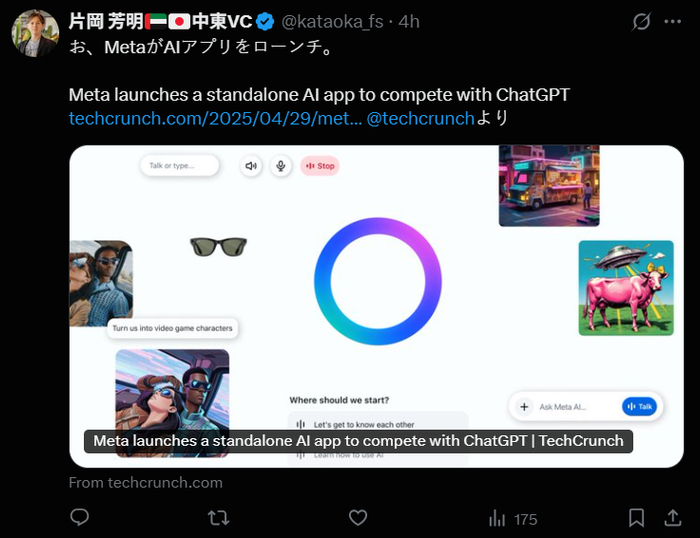The image size is (700, 538).
Task: Open the 4h timestamp link
Action: click(x=409, y=22)
